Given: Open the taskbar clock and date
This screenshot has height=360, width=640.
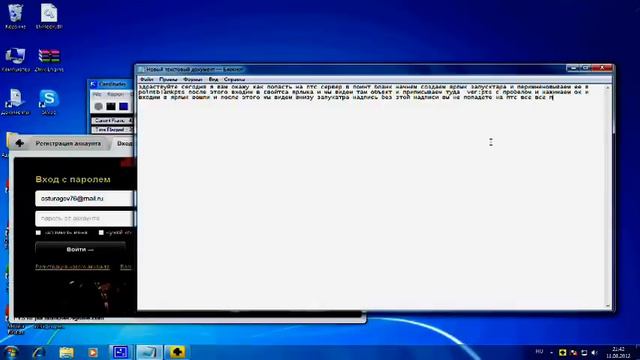Looking at the screenshot, I should pos(618,352).
